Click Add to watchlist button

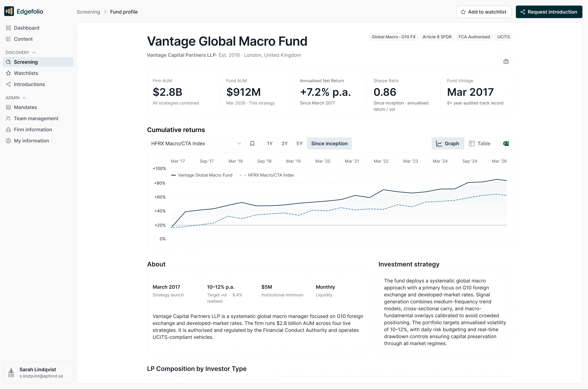point(484,12)
